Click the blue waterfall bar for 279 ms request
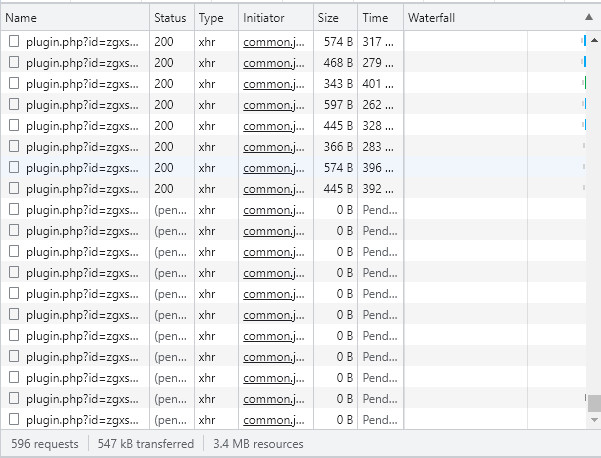This screenshot has width=601, height=458. click(x=584, y=62)
